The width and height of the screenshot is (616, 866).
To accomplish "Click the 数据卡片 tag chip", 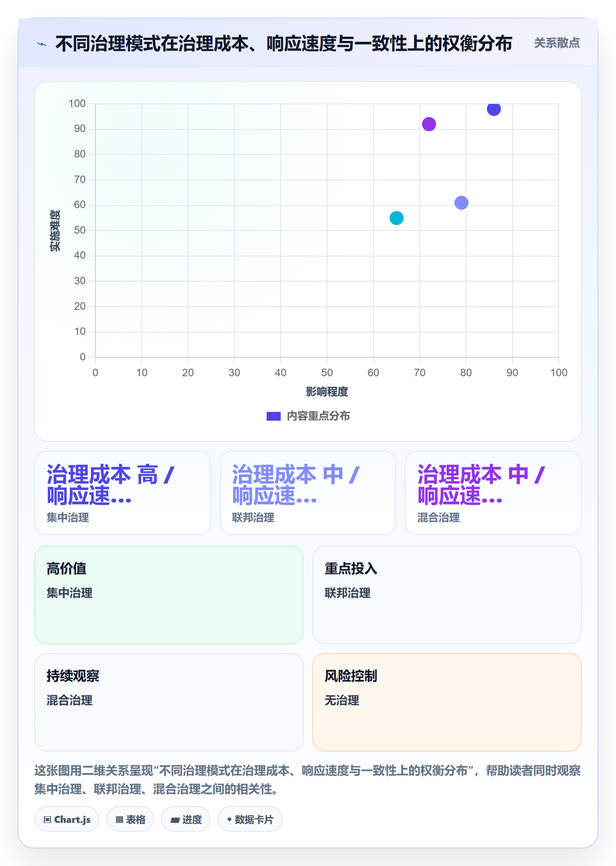I will (250, 819).
